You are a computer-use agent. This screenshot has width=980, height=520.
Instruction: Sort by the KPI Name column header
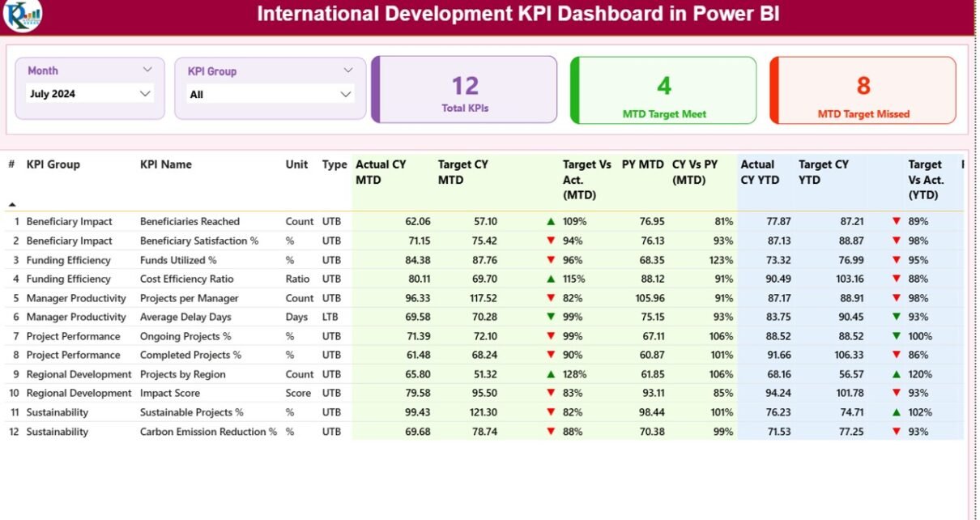[x=166, y=164]
